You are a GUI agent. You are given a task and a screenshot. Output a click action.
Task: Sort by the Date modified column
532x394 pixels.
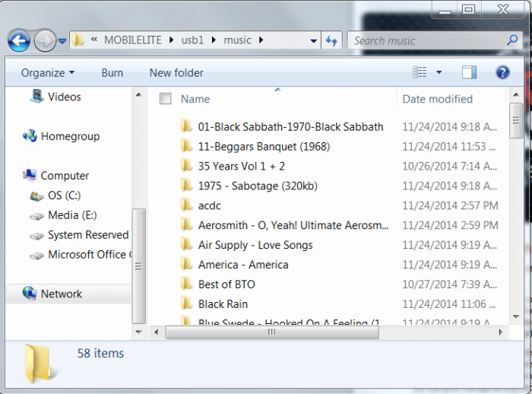click(437, 99)
